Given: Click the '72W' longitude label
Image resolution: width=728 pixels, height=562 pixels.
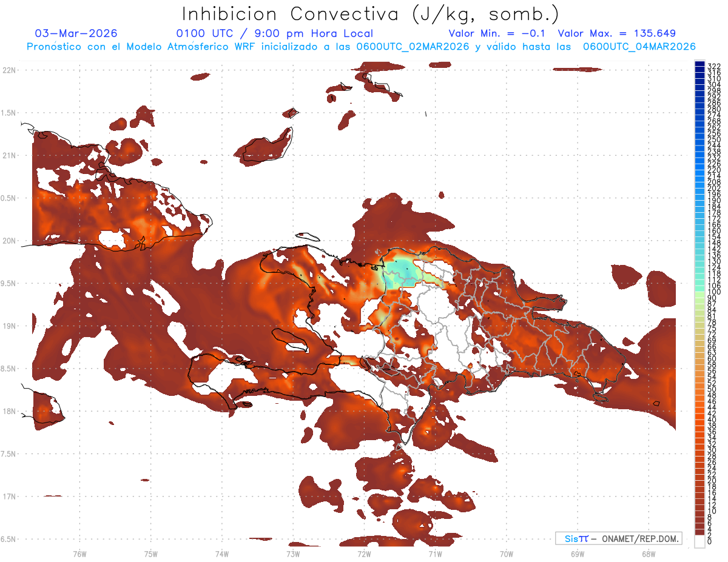Looking at the screenshot, I should pyautogui.click(x=364, y=554).
